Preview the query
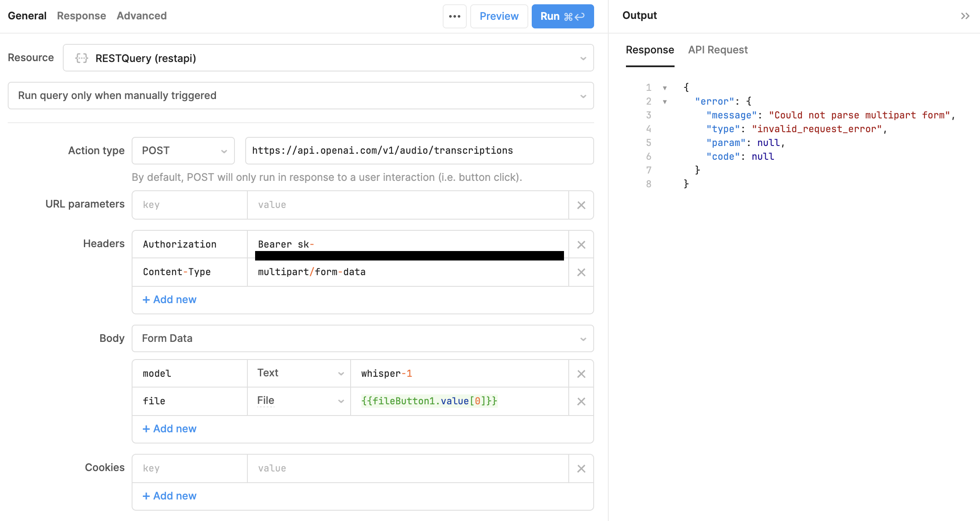 tap(499, 16)
